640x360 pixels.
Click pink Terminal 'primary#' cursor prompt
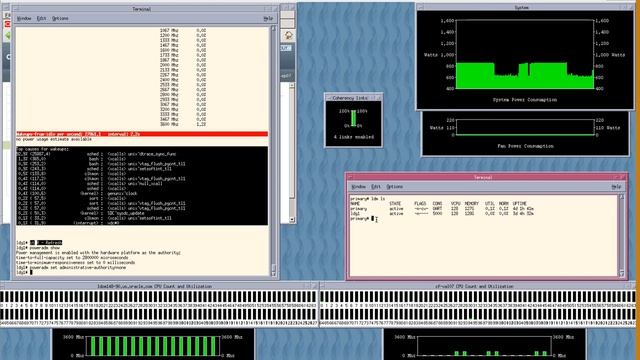(x=362, y=219)
